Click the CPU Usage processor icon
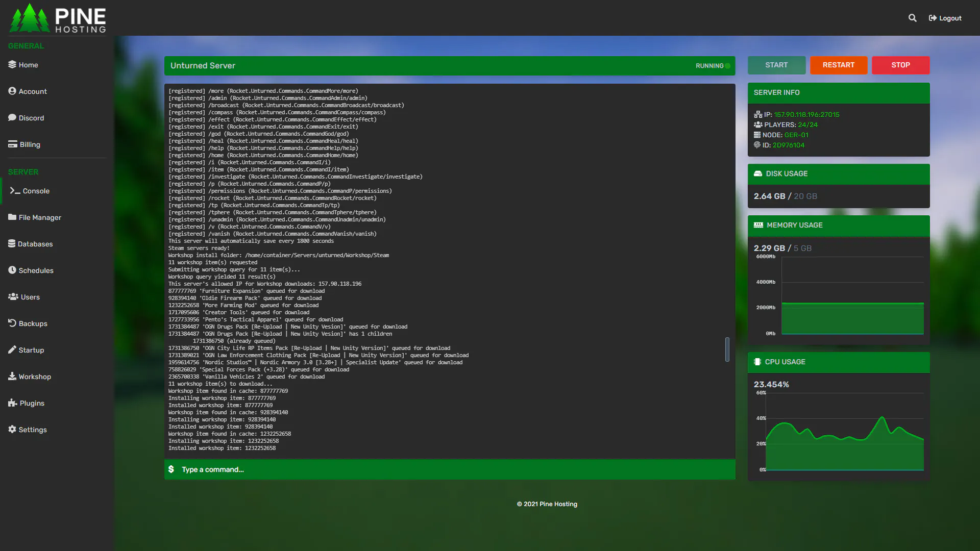This screenshot has width=980, height=551. (757, 362)
